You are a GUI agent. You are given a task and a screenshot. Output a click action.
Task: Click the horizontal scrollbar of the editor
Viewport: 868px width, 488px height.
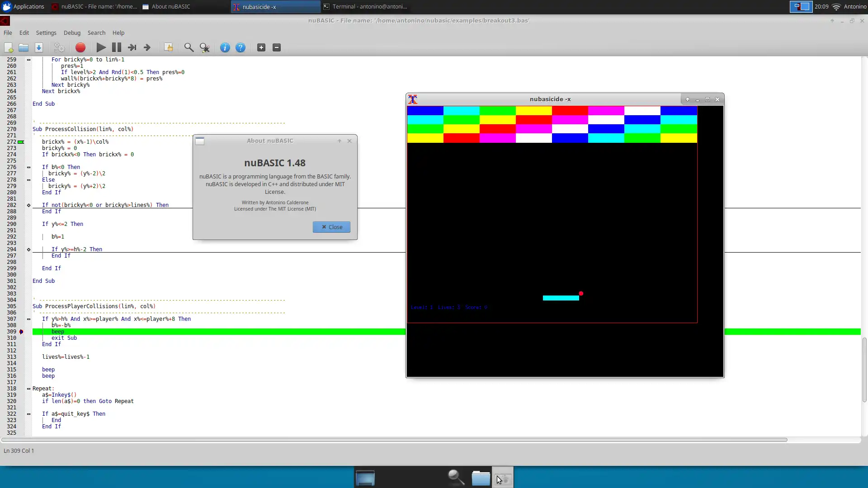(x=393, y=440)
